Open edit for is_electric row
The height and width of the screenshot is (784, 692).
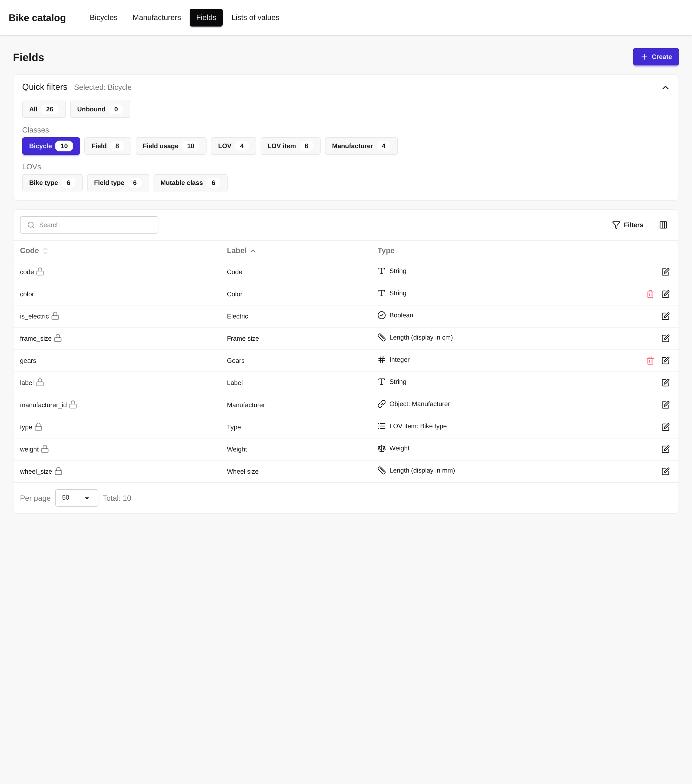[665, 316]
